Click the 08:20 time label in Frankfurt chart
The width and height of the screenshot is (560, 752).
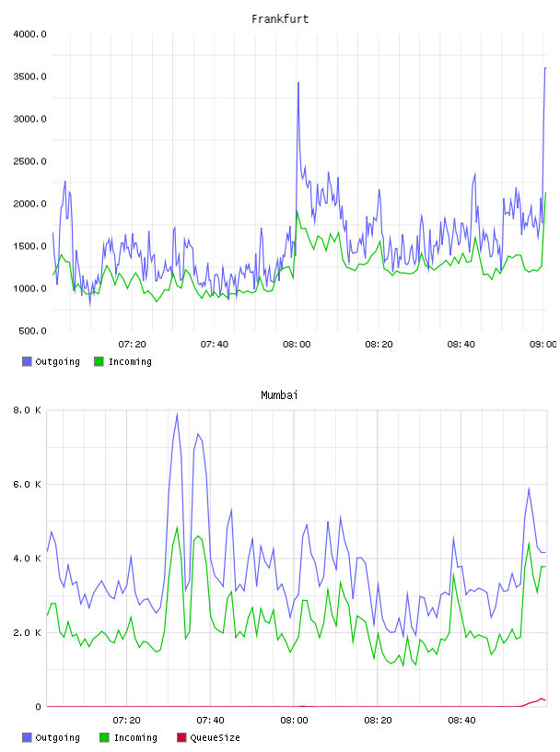tap(379, 345)
